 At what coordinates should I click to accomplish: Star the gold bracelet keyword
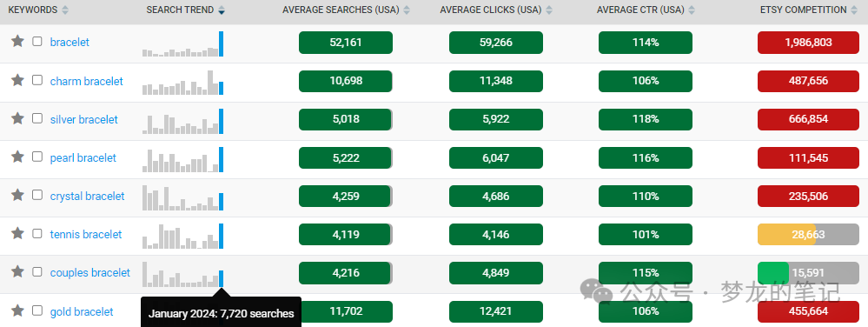click(17, 310)
